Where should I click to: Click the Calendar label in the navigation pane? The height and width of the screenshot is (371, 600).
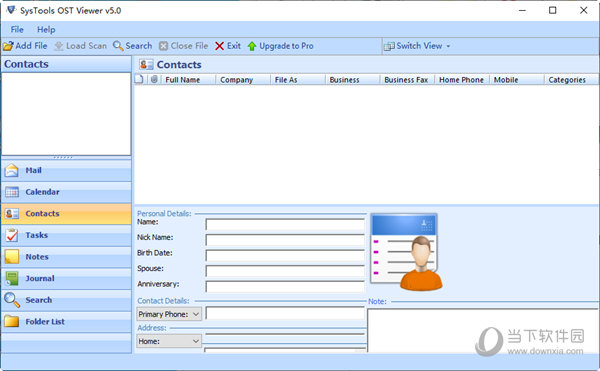(42, 192)
